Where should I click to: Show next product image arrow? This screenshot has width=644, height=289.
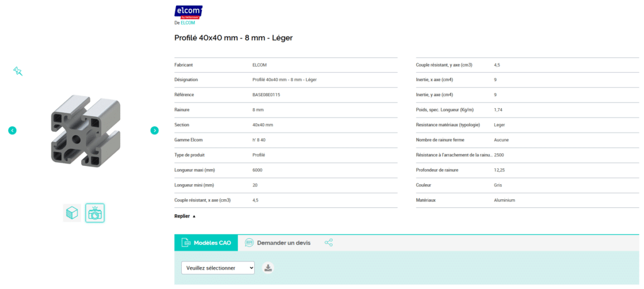155,131
